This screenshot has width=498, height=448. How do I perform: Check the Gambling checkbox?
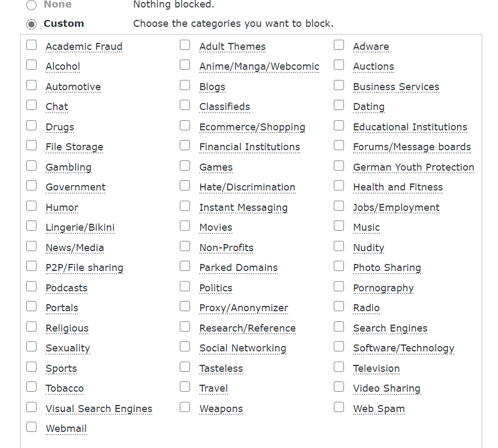pos(32,166)
